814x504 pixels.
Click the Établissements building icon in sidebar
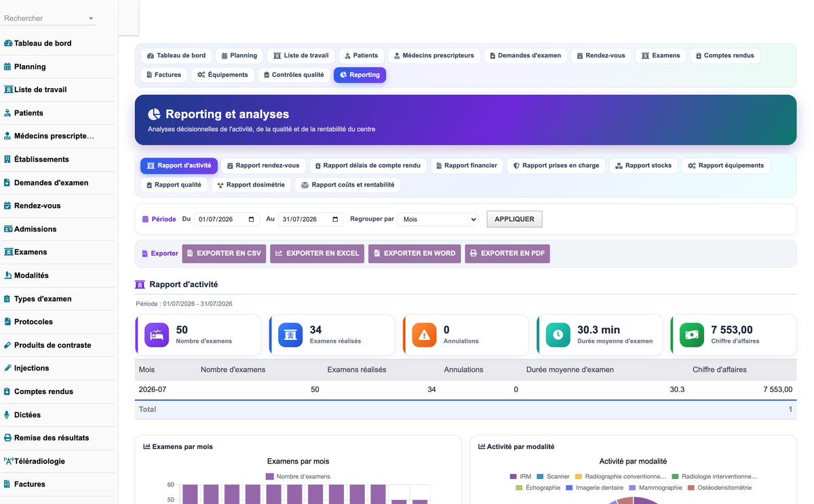(x=7, y=159)
